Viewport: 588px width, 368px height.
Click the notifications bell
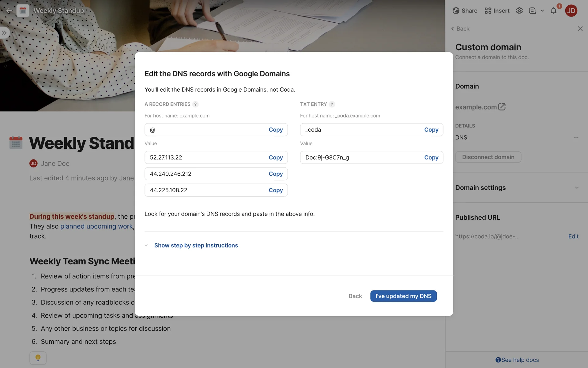(553, 11)
